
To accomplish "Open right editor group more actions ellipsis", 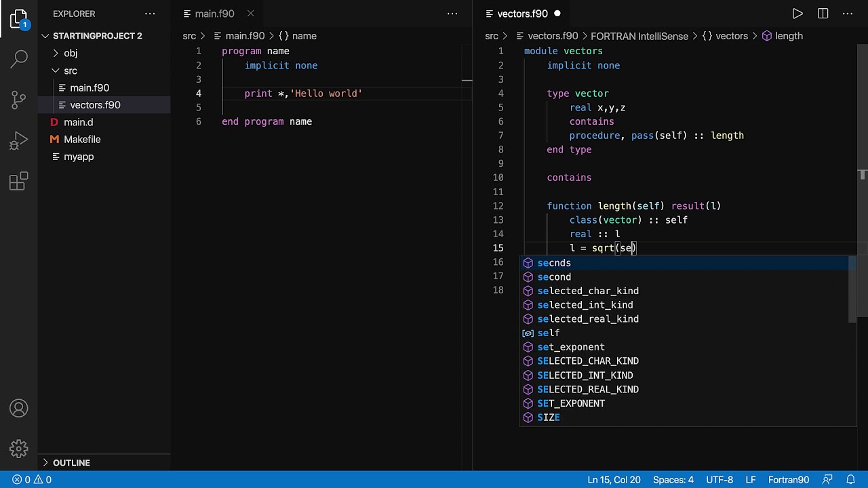I will [848, 14].
